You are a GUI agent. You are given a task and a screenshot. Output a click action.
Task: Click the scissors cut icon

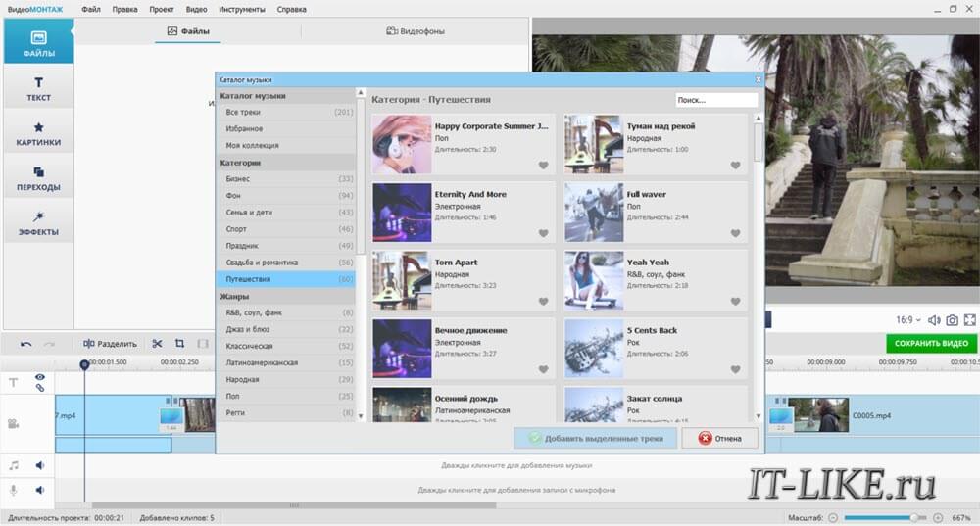pyautogui.click(x=157, y=344)
